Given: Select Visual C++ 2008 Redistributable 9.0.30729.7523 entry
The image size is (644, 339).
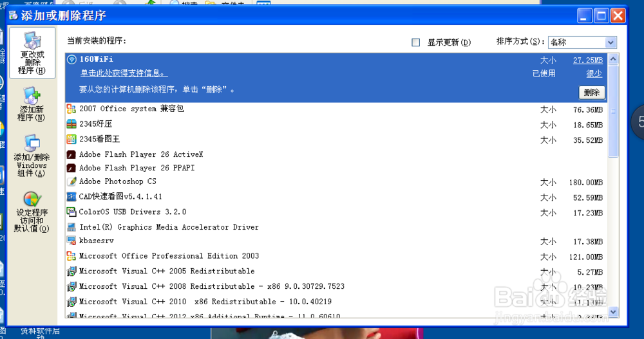Looking at the screenshot, I should click(336, 286).
